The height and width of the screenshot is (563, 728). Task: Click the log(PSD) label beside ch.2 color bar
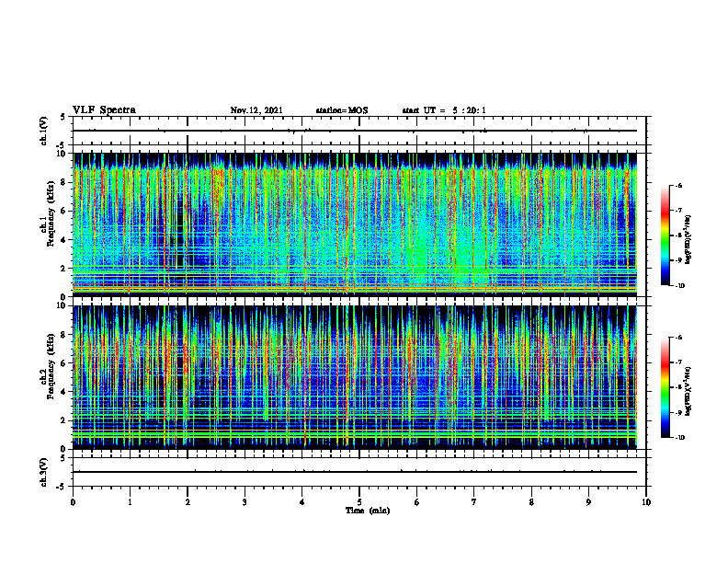coord(688,392)
